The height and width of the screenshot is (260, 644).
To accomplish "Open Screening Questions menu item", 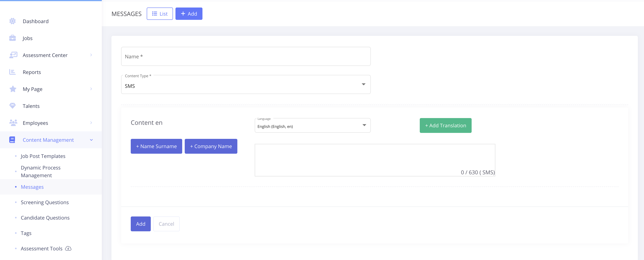I will pos(45,202).
